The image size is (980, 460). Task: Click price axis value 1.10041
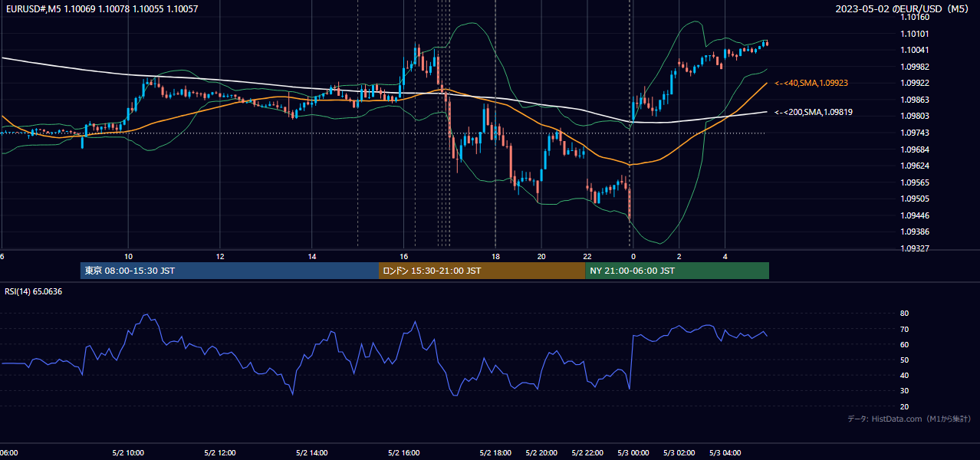click(x=915, y=50)
